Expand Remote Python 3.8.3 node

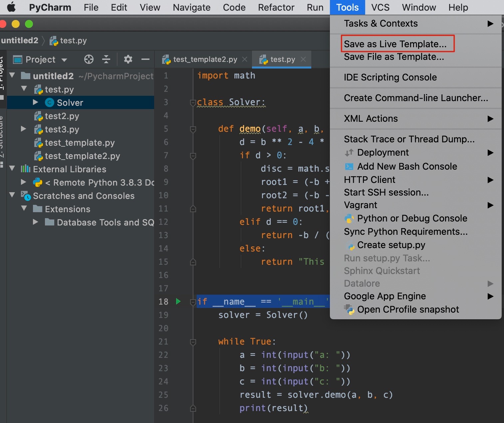24,182
